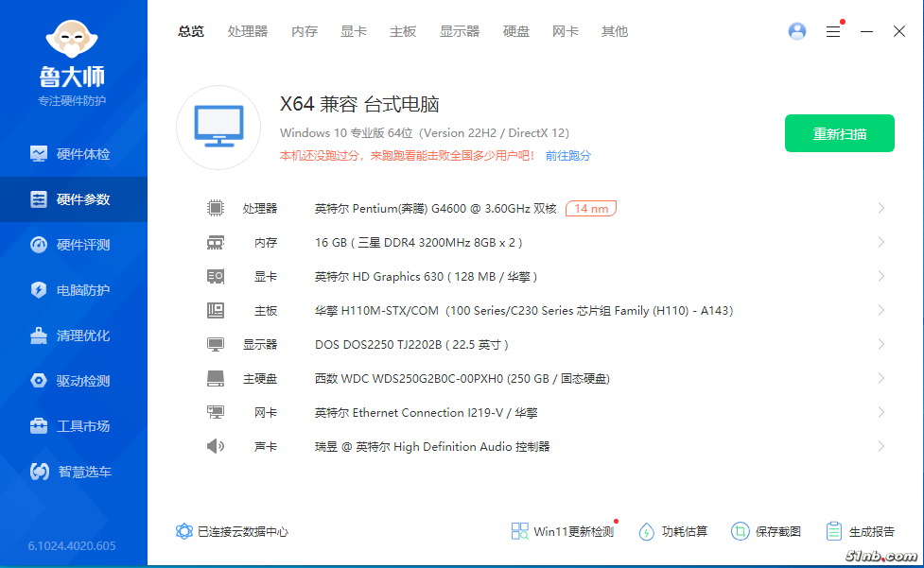This screenshot has width=924, height=568.
Task: Open the user account avatar icon
Action: (x=797, y=31)
